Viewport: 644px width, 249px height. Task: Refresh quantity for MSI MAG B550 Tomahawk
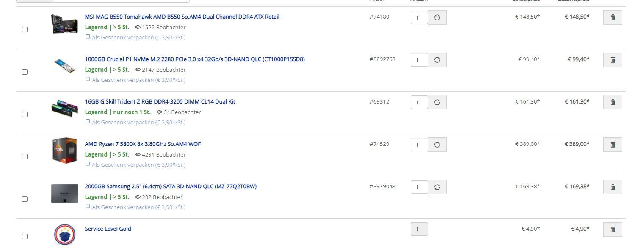[x=437, y=17]
